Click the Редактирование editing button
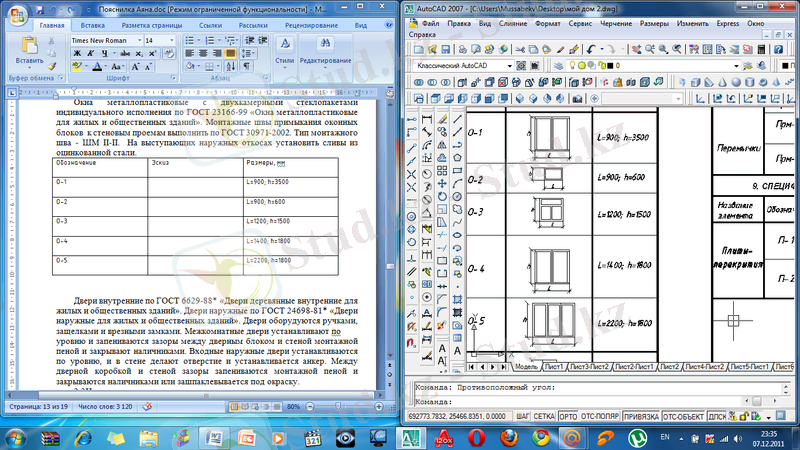The image size is (800, 450). [325, 52]
